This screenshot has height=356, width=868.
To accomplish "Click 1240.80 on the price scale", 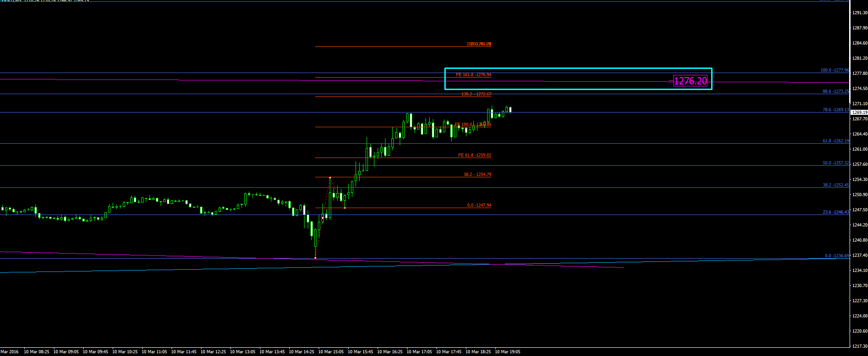I will coord(860,240).
